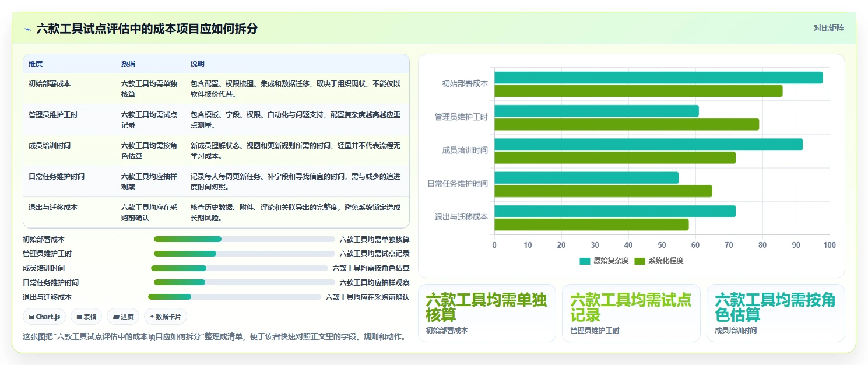Image resolution: width=868 pixels, height=365 pixels.
Task: Click the 50 tick on the chart axis
Action: (x=662, y=245)
